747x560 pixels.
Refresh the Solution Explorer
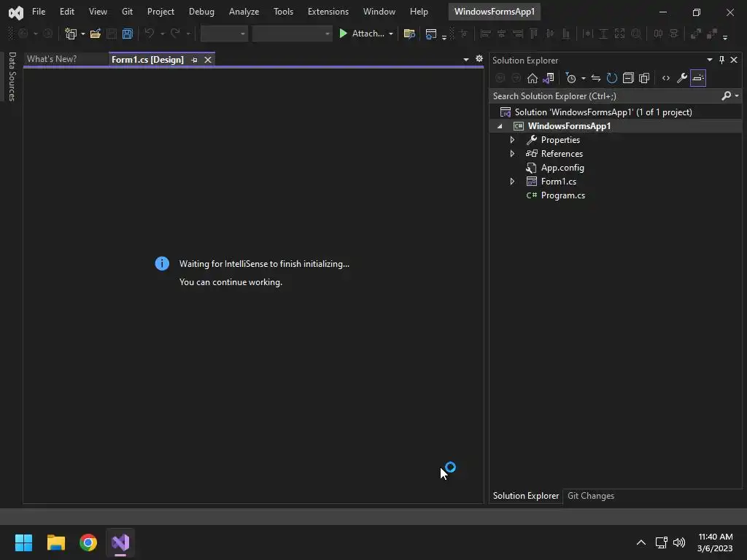[x=612, y=78]
